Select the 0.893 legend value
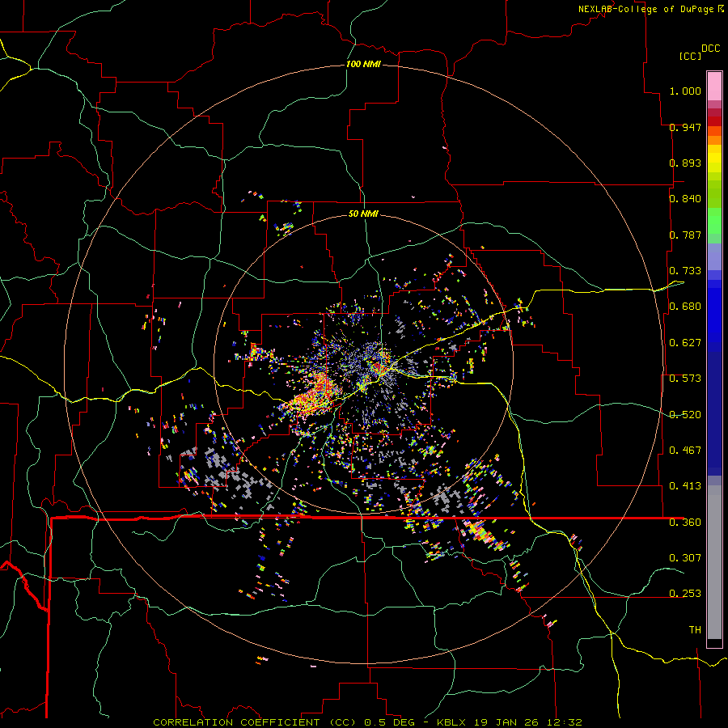This screenshot has height=728, width=728. 685,163
